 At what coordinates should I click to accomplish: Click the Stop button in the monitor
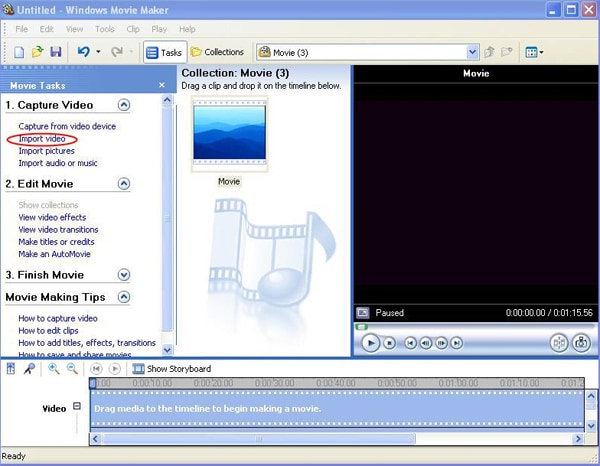(x=390, y=343)
